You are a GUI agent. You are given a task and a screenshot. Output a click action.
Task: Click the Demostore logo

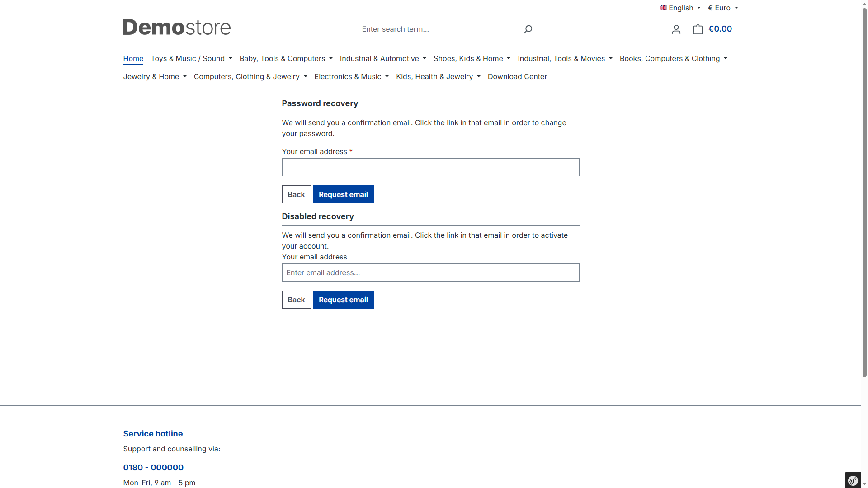pyautogui.click(x=177, y=27)
